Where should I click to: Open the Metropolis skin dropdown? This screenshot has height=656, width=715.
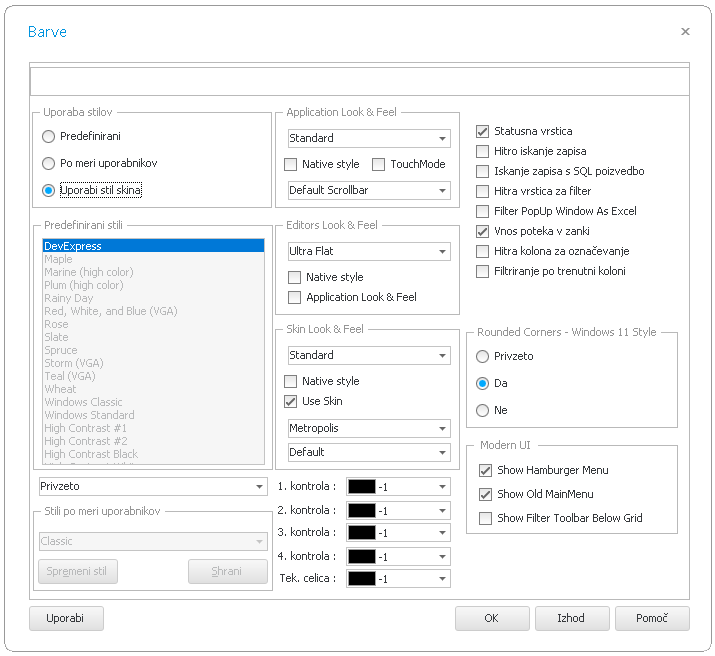click(x=442, y=429)
